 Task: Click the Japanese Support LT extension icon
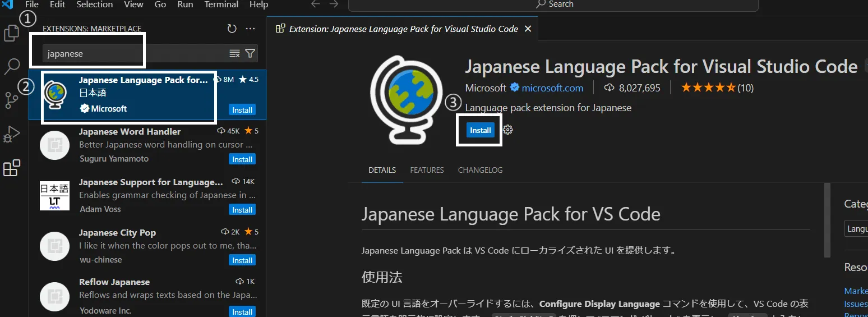(54, 196)
